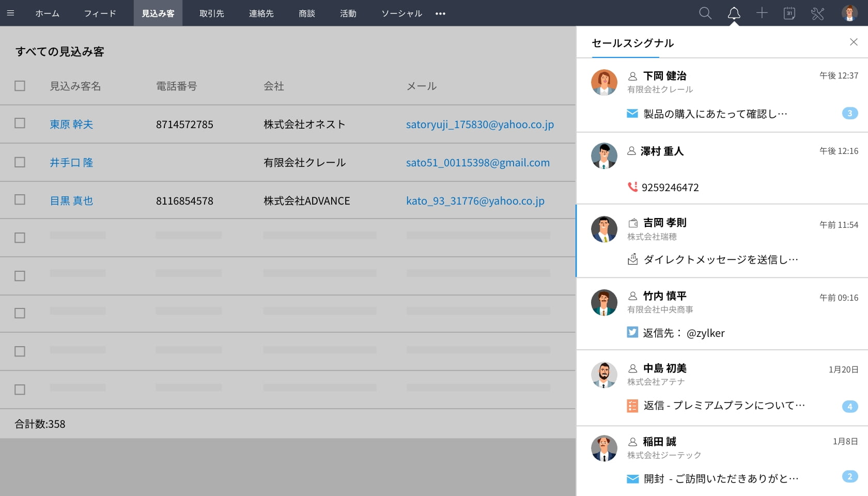
Task: Click the Twitter icon next to @zylker
Action: [632, 332]
